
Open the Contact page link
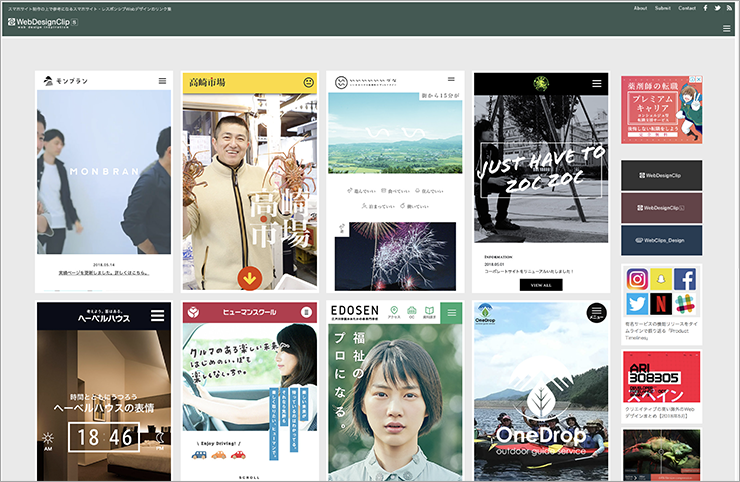[687, 8]
